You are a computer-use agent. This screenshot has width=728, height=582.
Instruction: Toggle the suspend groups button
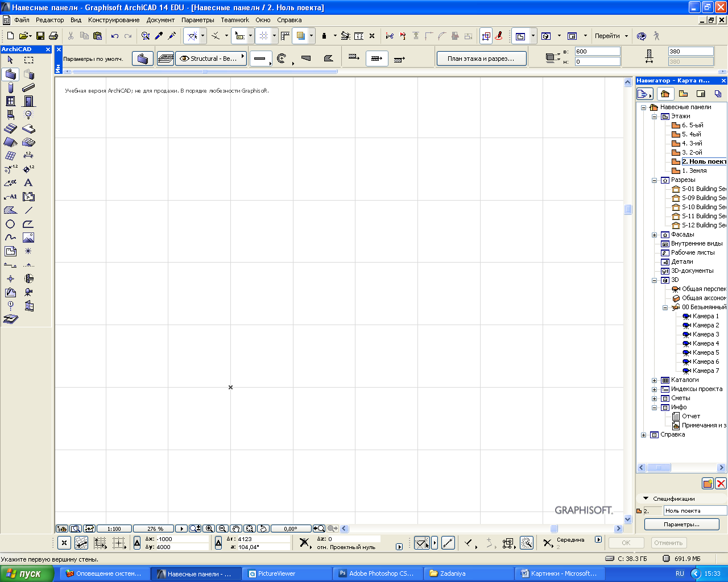click(x=486, y=36)
